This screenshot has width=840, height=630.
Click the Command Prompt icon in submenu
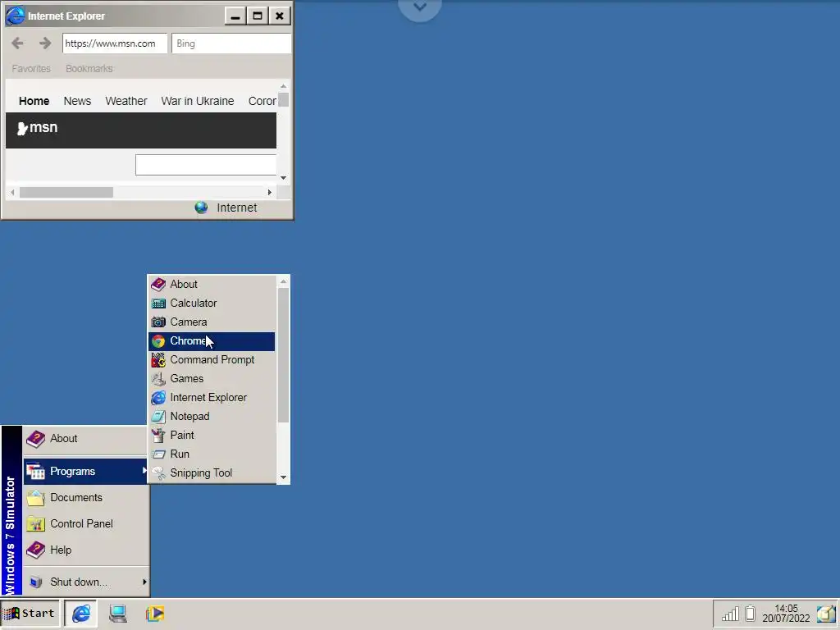(158, 360)
